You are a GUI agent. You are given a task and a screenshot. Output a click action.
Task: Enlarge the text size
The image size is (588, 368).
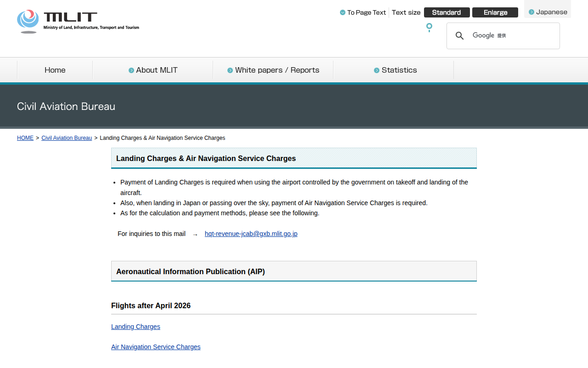click(495, 12)
